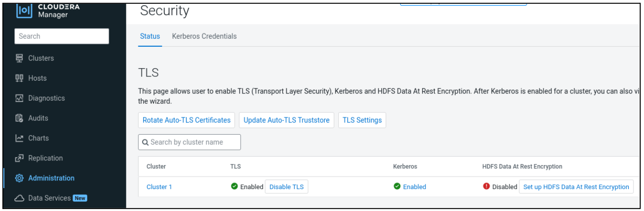Image resolution: width=644 pixels, height=211 pixels.
Task: Open the Cluster 1 link
Action: pyautogui.click(x=159, y=187)
